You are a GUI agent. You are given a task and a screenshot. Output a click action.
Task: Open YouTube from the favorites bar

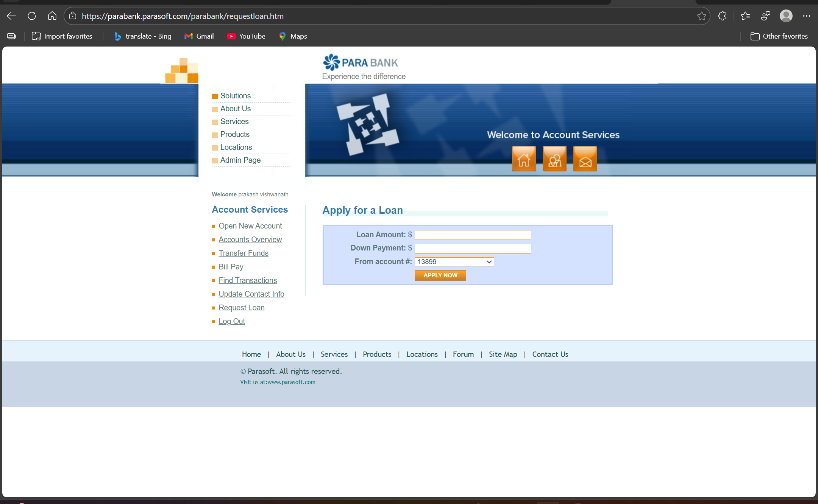point(246,36)
